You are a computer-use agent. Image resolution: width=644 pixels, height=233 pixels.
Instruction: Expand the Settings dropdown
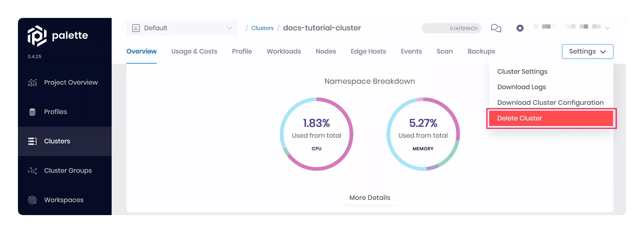tap(587, 51)
